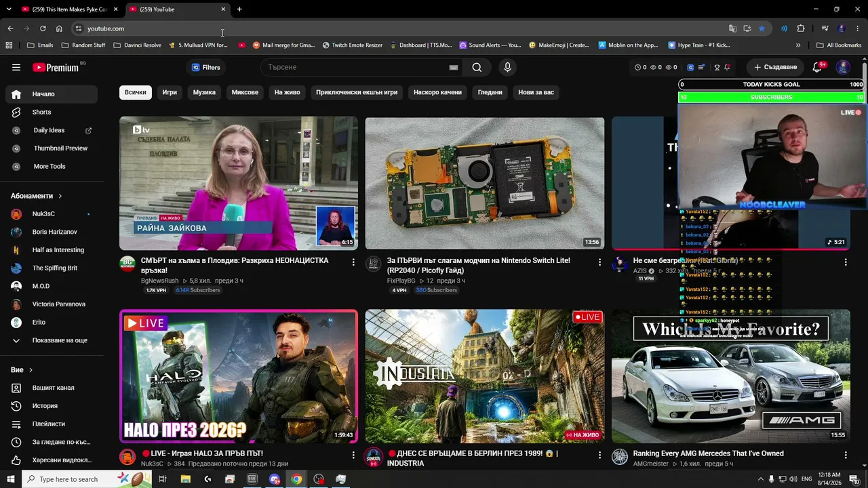Open the BgNewsRush channel link
Image resolution: width=868 pixels, height=488 pixels.
coord(159,281)
